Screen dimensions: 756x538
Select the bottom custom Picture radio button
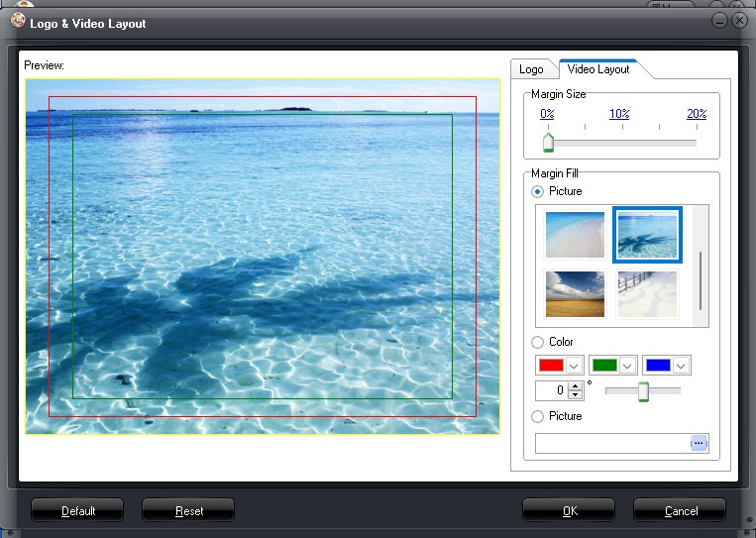(x=538, y=416)
